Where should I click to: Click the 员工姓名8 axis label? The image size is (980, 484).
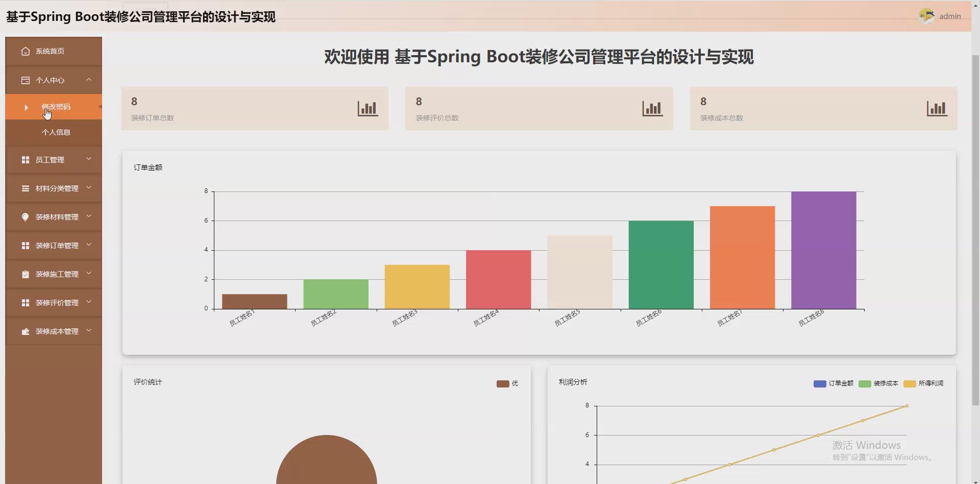coord(811,318)
